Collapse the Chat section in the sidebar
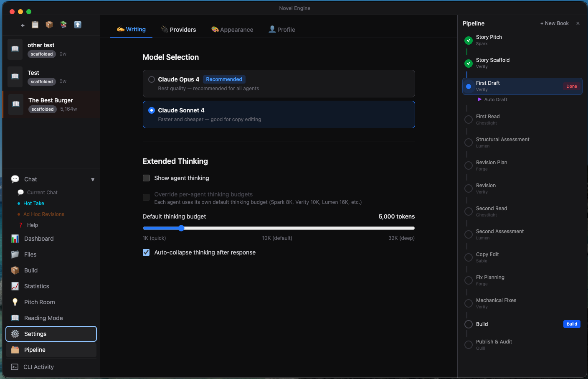The height and width of the screenshot is (379, 588). point(93,179)
